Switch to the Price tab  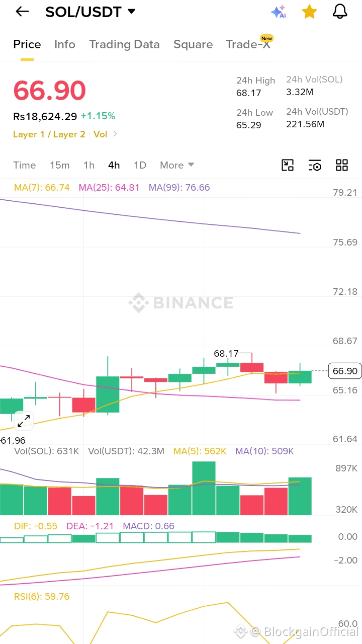pos(27,44)
